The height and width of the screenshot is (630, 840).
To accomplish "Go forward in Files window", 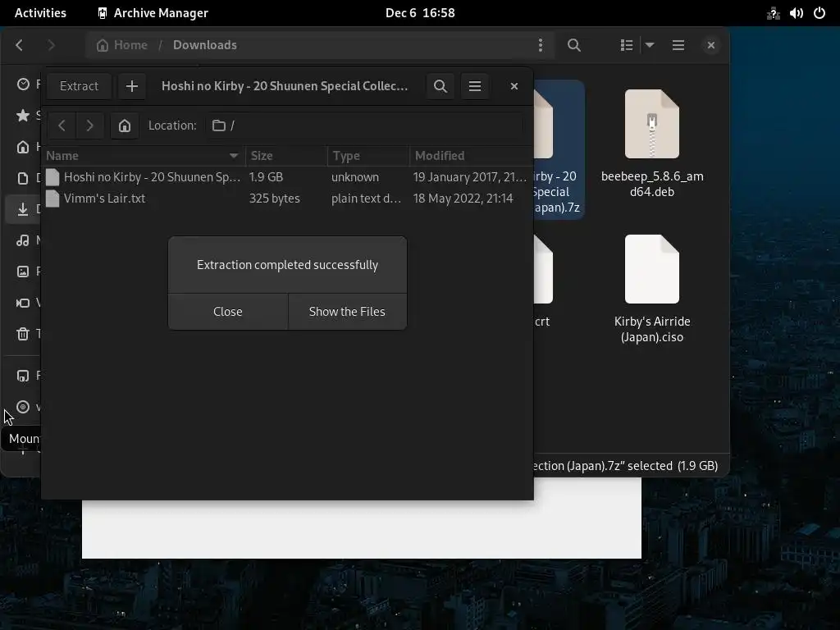I will [x=52, y=45].
